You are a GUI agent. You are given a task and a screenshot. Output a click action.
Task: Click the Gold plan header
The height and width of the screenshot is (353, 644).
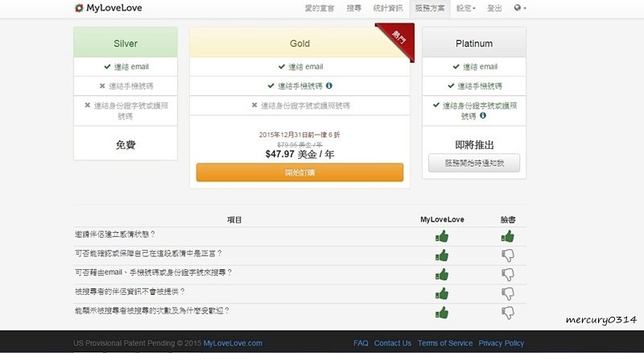(x=299, y=44)
